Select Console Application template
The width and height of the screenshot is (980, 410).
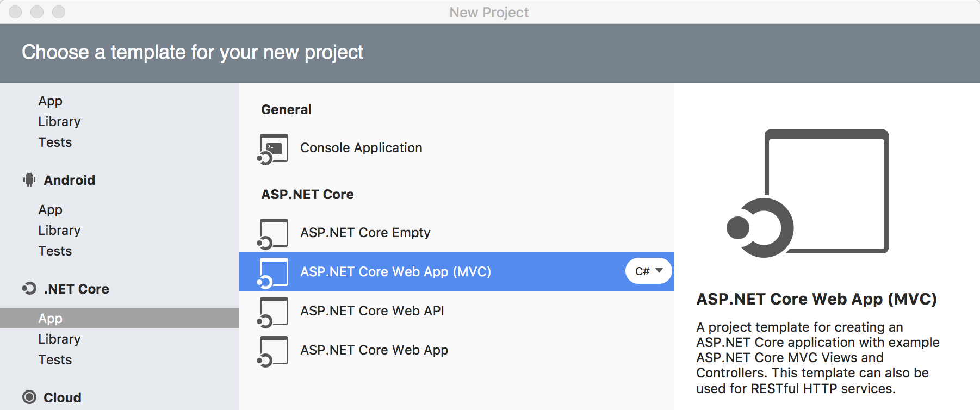[457, 148]
